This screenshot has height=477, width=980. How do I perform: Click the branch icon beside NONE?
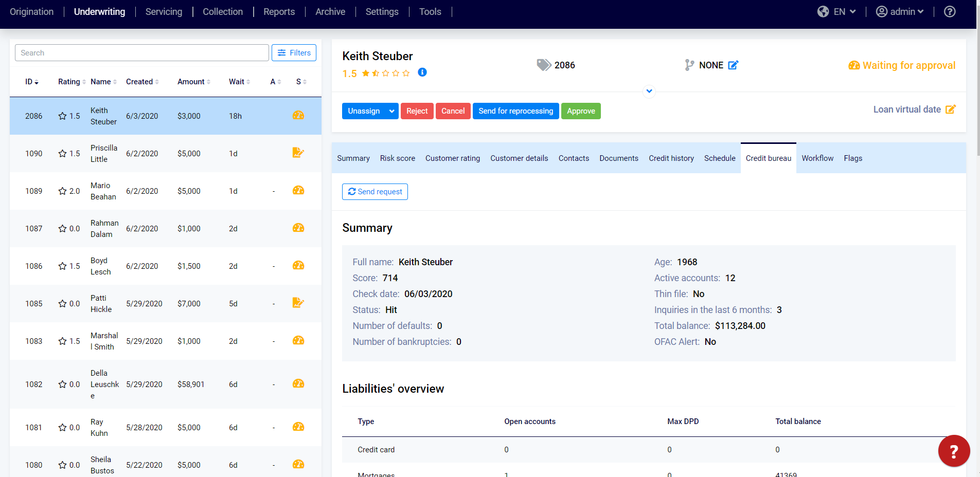click(689, 65)
